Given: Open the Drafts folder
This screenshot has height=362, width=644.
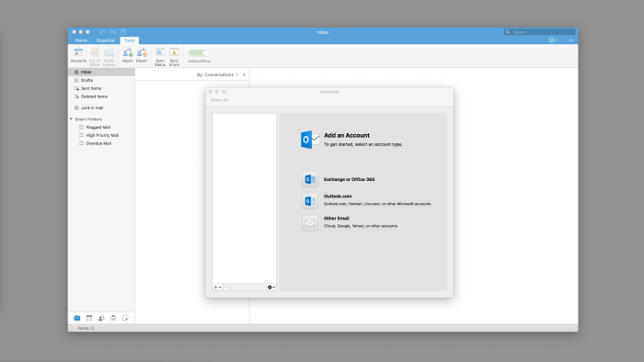Looking at the screenshot, I should pos(101,80).
